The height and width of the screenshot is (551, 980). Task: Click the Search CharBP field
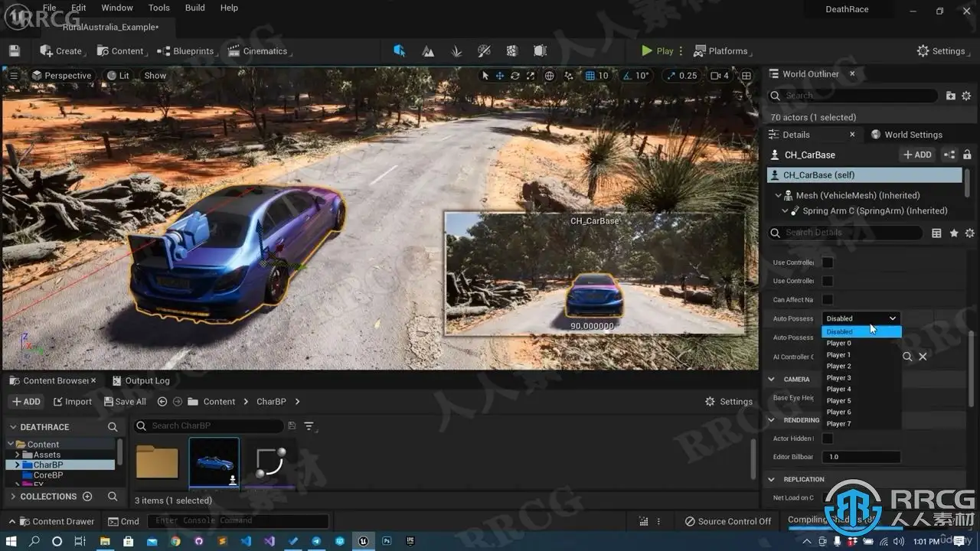208,425
